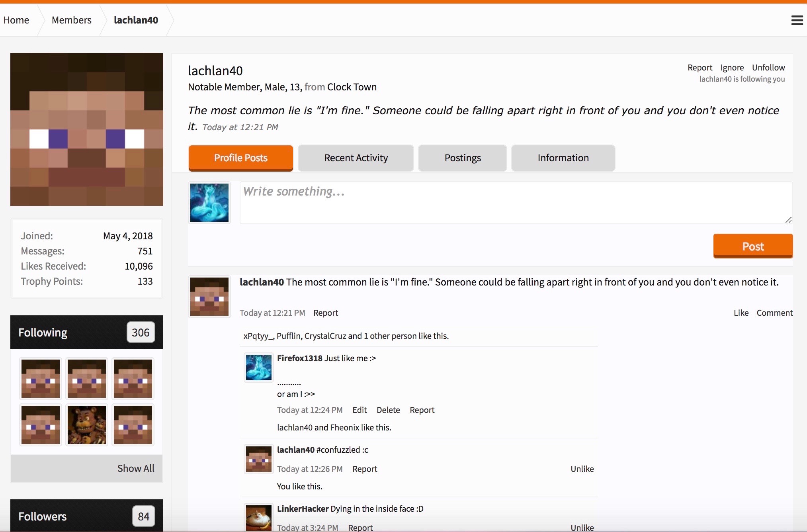
Task: Click your fox avatar beside the write box
Action: point(209,203)
